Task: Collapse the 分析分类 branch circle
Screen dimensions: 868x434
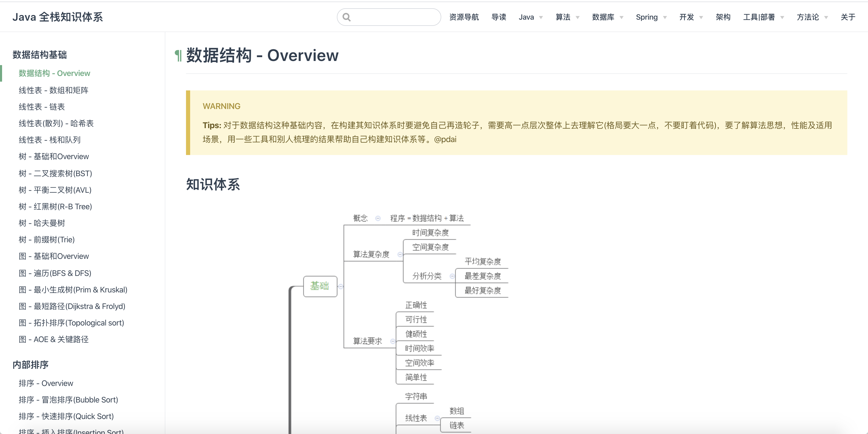Action: tap(452, 276)
